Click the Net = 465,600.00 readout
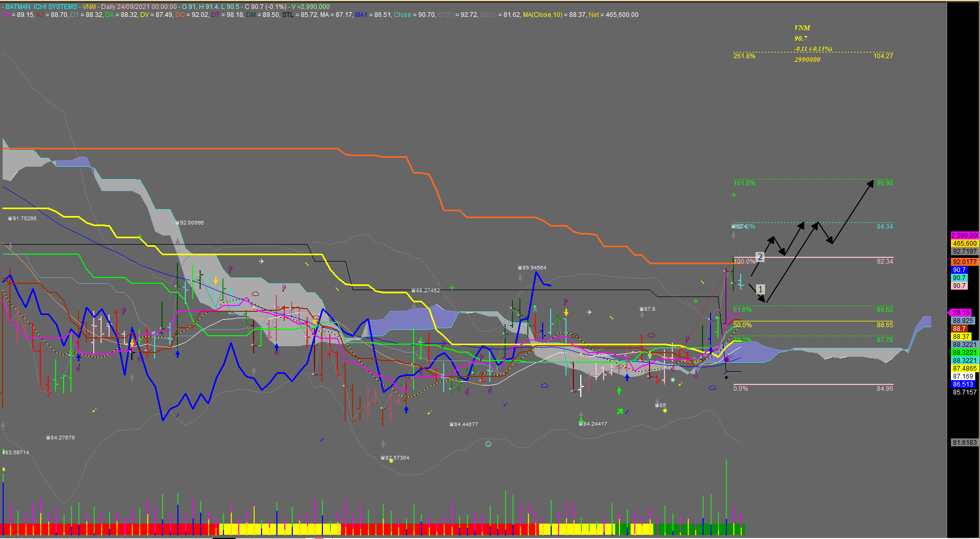 [x=614, y=15]
